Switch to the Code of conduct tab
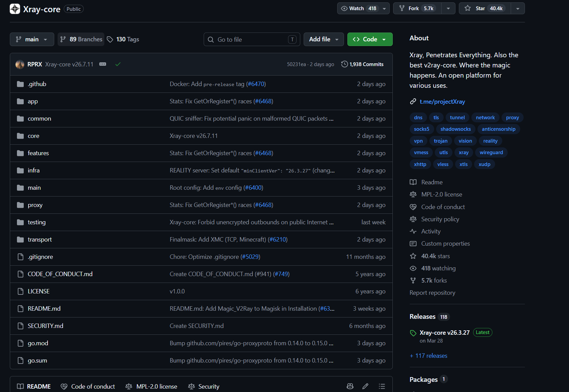 [88, 386]
